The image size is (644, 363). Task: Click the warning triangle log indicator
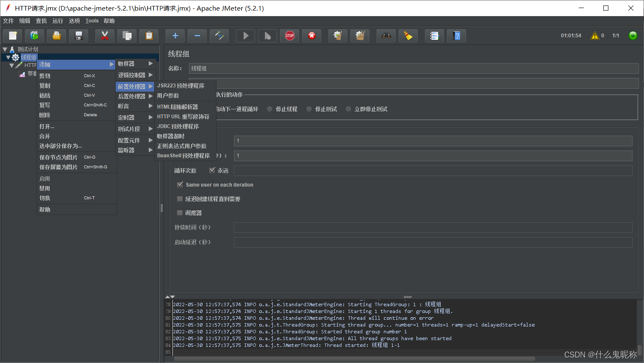(x=595, y=36)
